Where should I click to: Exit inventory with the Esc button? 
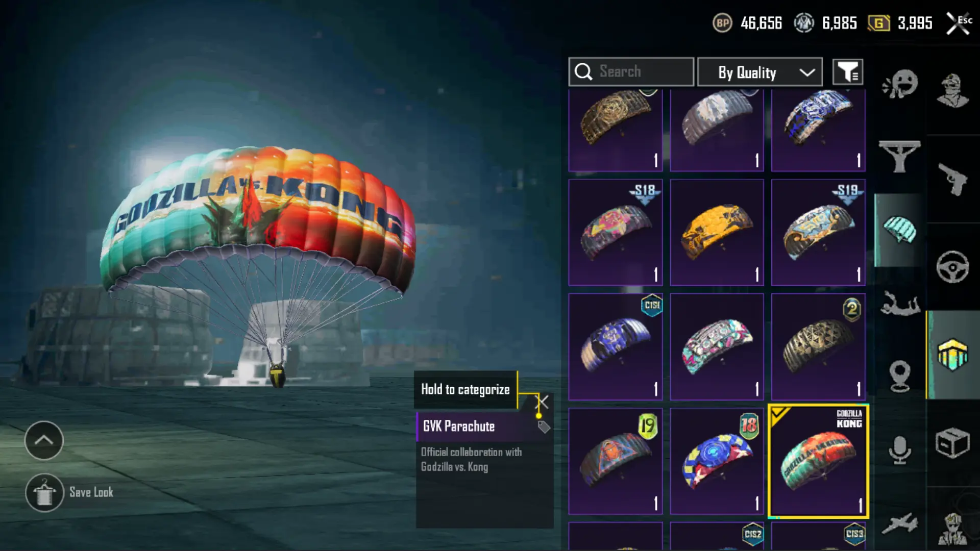pos(959,23)
